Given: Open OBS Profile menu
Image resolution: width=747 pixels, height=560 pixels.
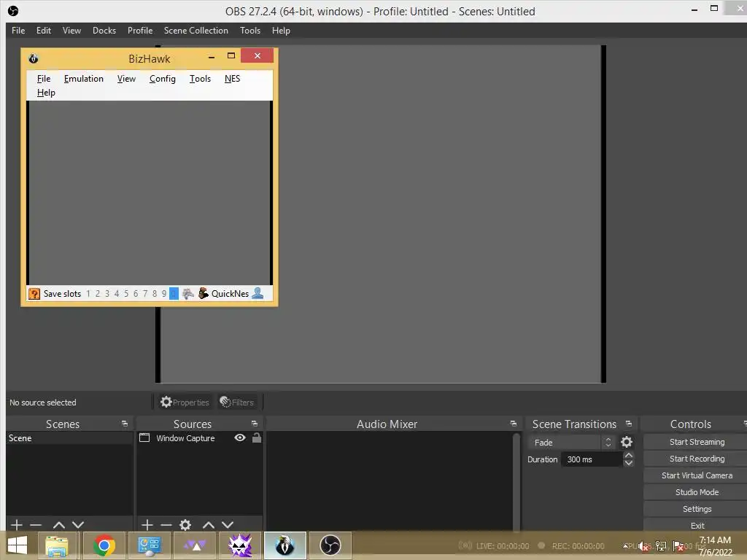Looking at the screenshot, I should click(140, 31).
